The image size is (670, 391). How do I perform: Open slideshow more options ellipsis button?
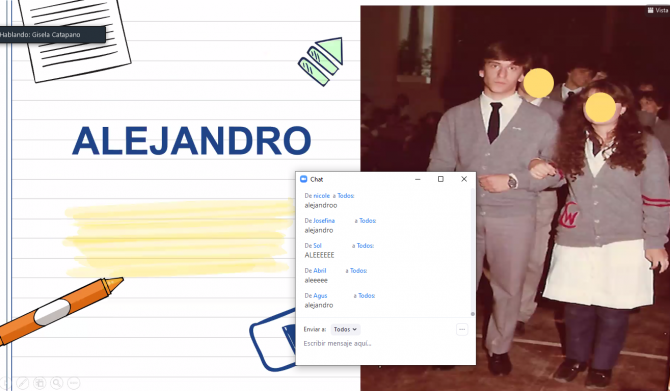[x=73, y=383]
